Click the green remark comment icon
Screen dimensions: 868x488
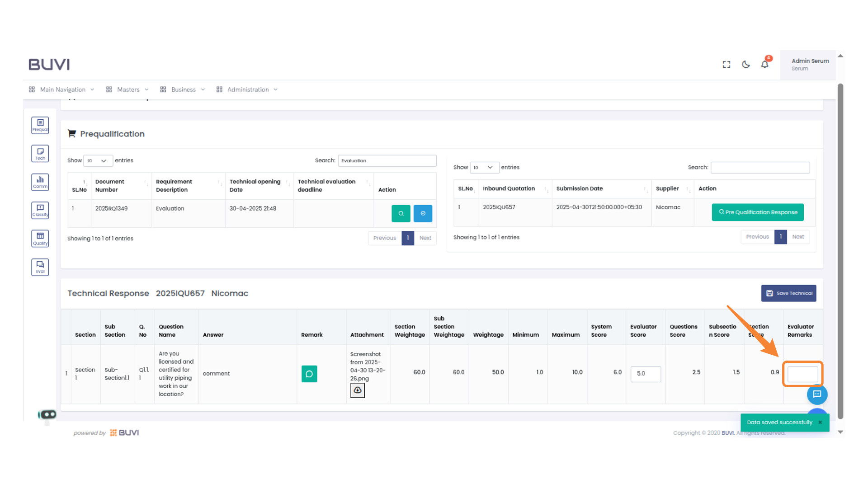[309, 374]
